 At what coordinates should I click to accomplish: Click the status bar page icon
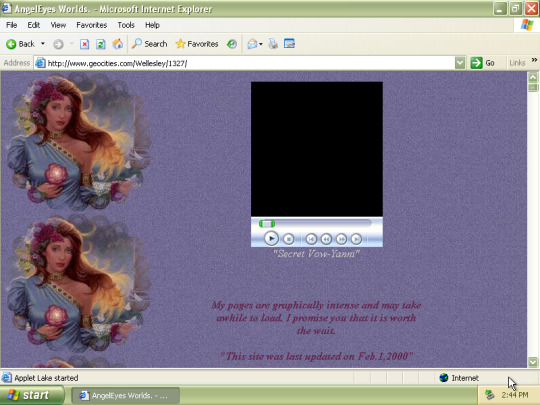[6, 378]
